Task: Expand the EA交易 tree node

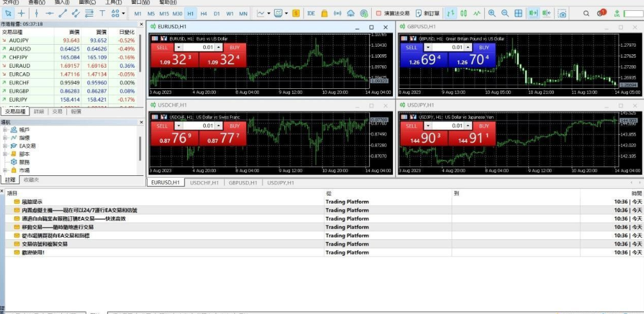Action: [5, 146]
